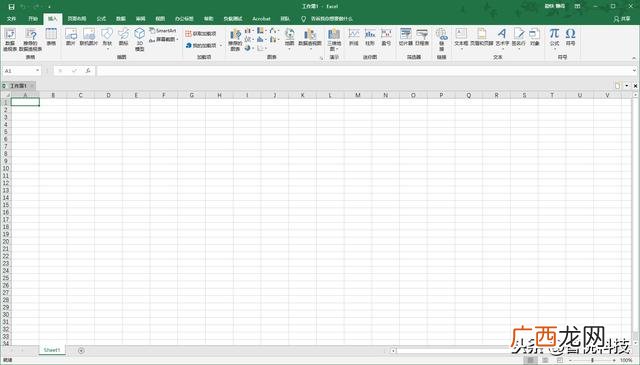Insert a Column sparkline

click(x=370, y=37)
